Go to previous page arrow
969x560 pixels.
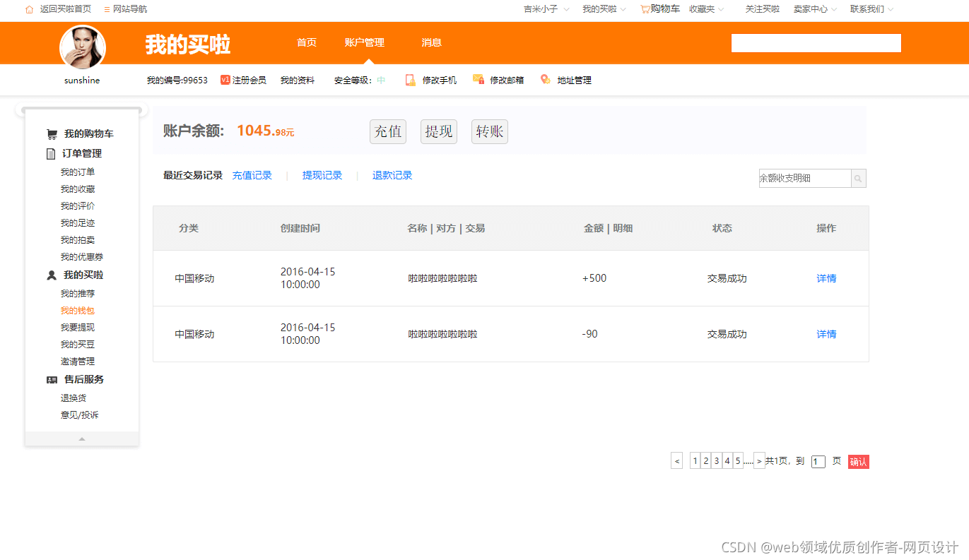[677, 461]
